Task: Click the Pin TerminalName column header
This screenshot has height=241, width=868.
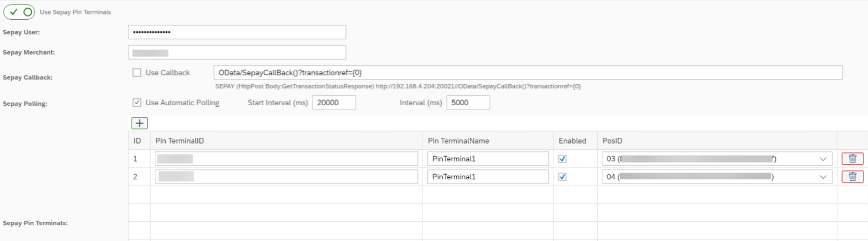Action: pos(458,141)
